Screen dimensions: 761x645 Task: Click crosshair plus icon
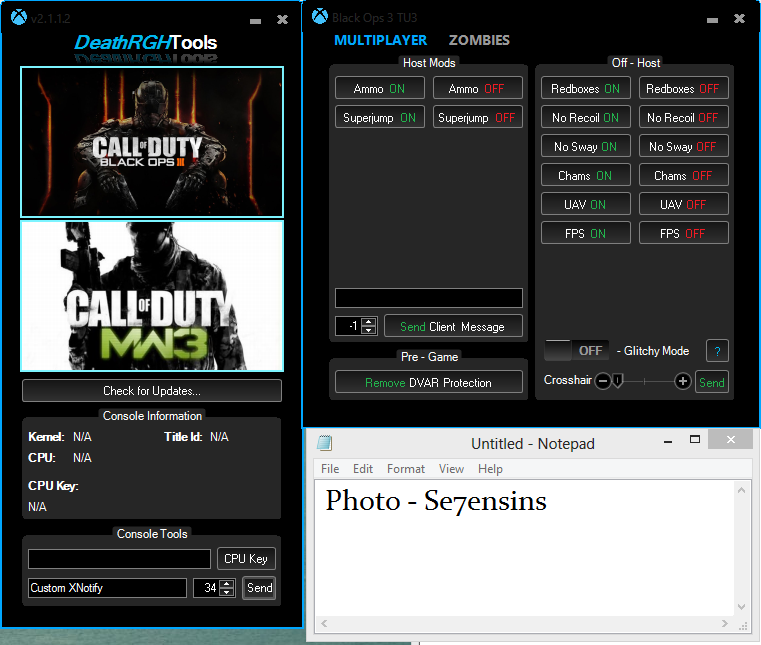coord(682,381)
